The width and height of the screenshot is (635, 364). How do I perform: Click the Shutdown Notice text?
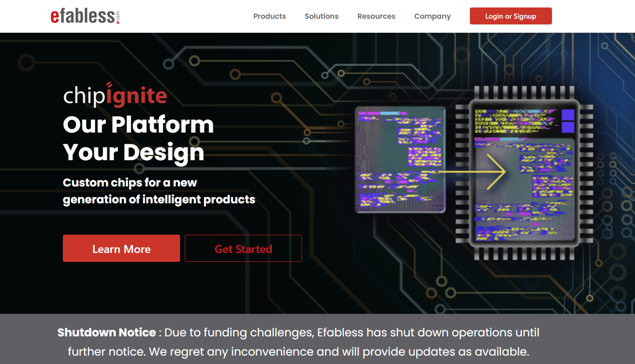click(298, 342)
